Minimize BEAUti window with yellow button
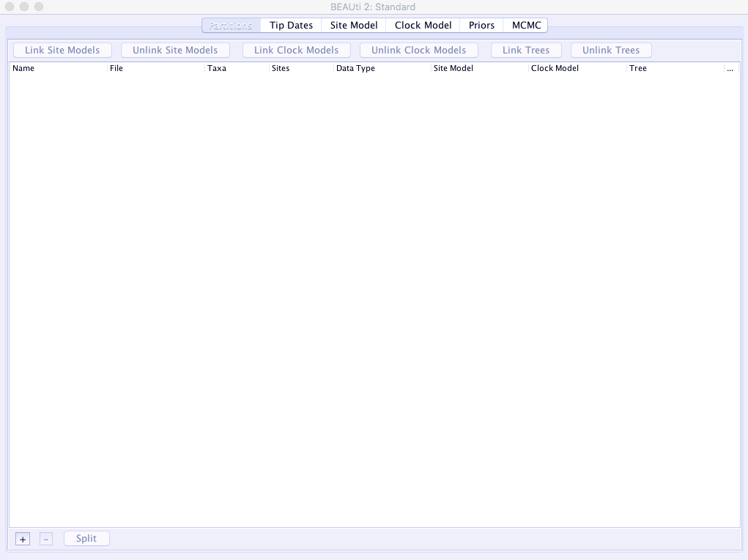 click(x=24, y=7)
